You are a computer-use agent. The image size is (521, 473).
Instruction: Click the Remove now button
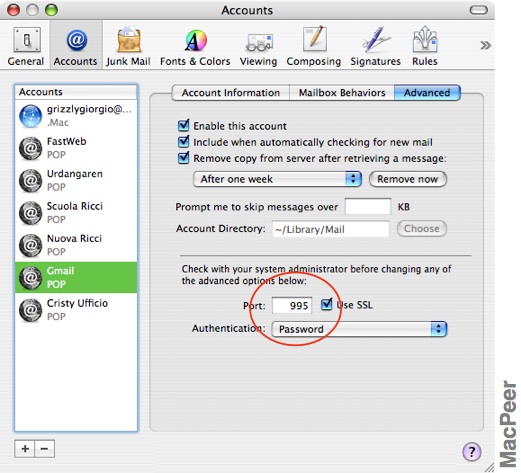(x=408, y=179)
